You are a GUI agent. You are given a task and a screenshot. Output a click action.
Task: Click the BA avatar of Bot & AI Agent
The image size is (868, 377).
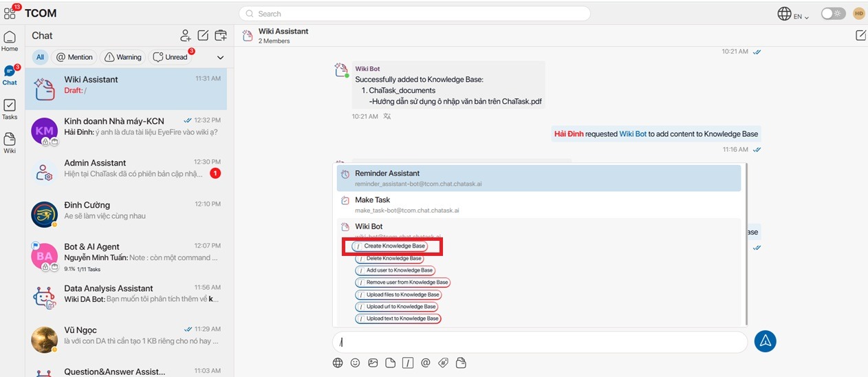[45, 257]
